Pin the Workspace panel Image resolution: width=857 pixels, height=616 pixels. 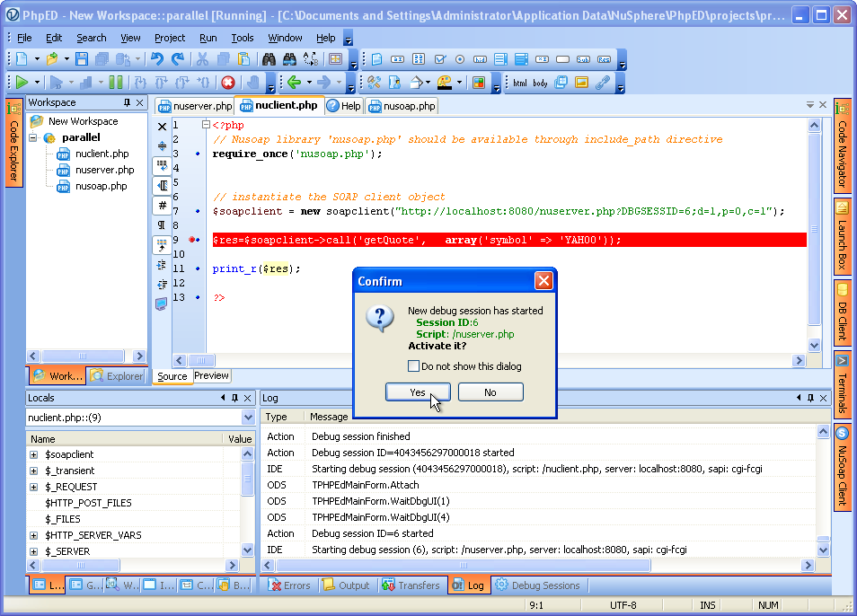pos(127,103)
